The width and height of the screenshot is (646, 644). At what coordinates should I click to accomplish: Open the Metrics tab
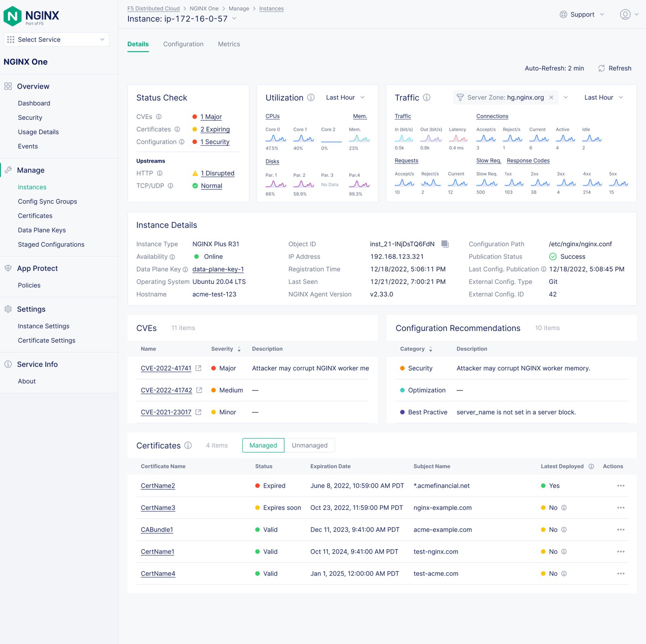pos(229,44)
